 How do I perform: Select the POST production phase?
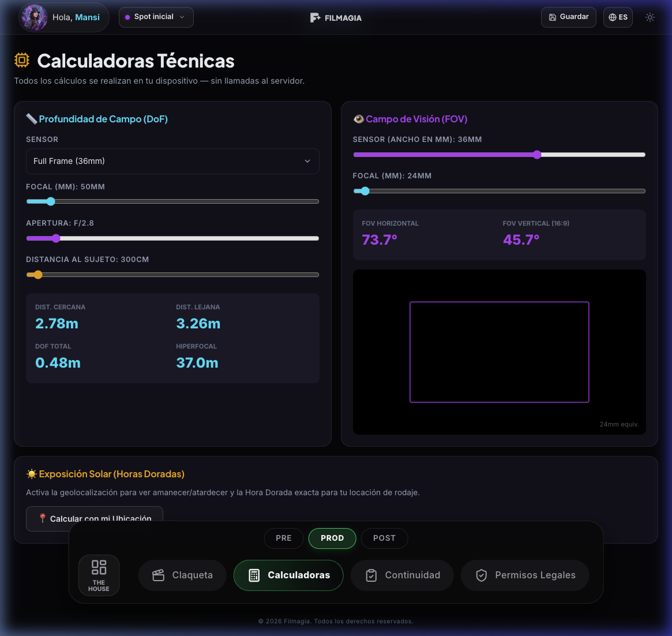384,538
